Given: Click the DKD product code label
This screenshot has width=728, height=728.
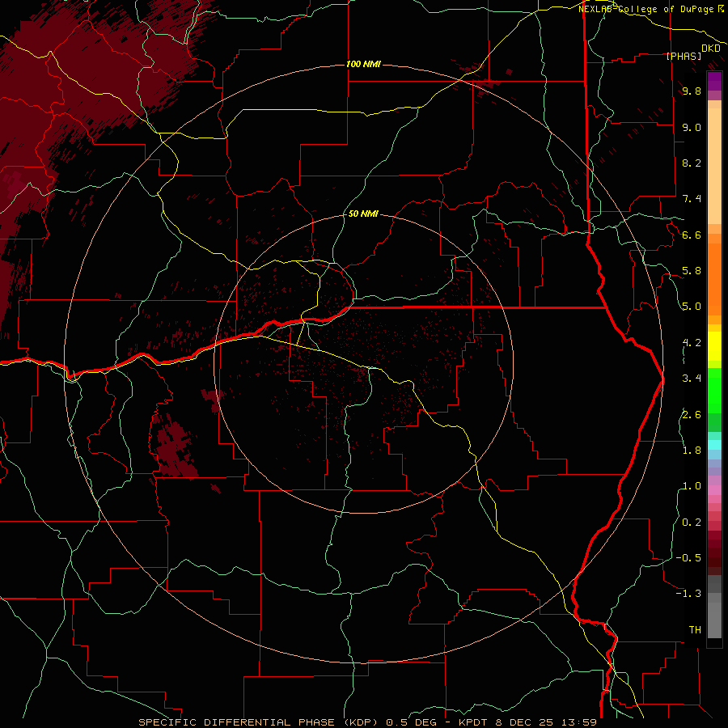Looking at the screenshot, I should 711,49.
